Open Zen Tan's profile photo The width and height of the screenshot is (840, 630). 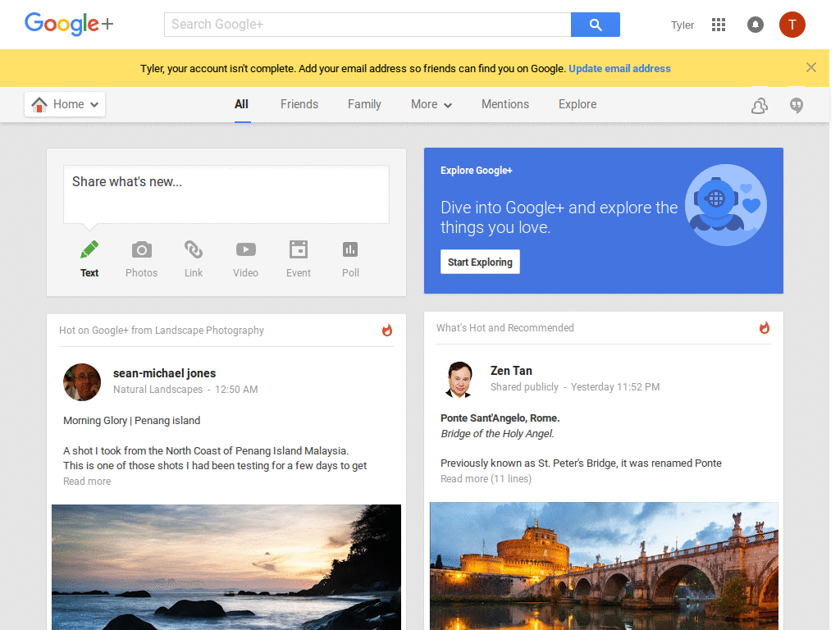(x=459, y=379)
